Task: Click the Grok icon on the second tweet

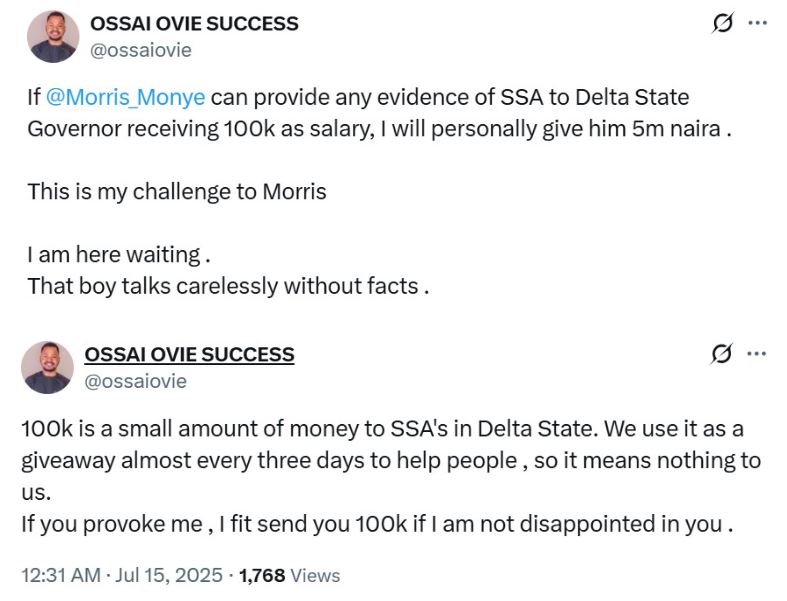Action: pyautogui.click(x=720, y=353)
